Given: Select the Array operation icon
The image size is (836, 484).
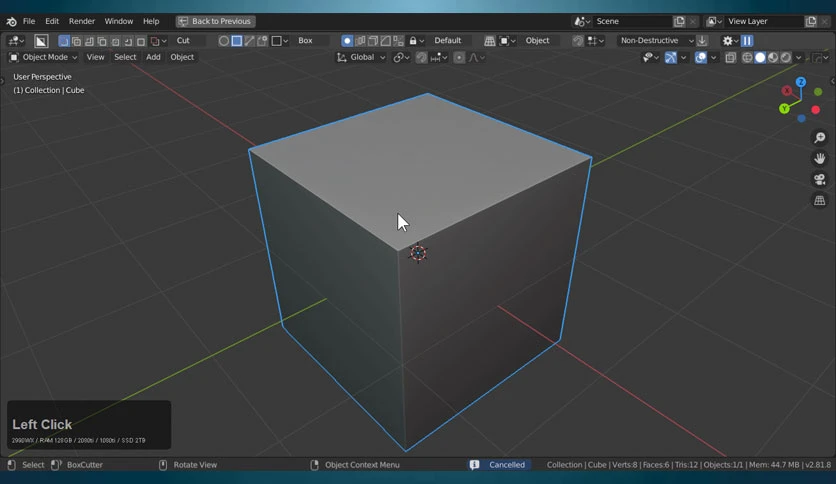Looking at the screenshot, I should point(360,41).
